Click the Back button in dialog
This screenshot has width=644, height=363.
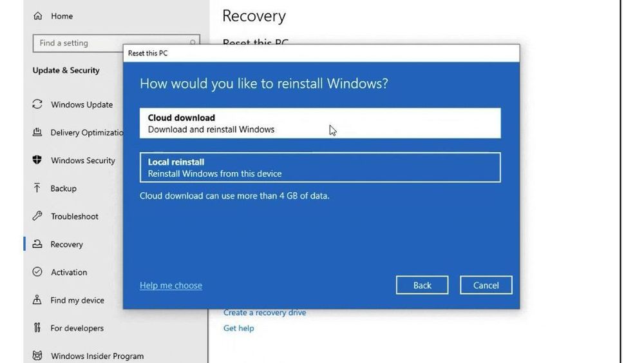[422, 285]
